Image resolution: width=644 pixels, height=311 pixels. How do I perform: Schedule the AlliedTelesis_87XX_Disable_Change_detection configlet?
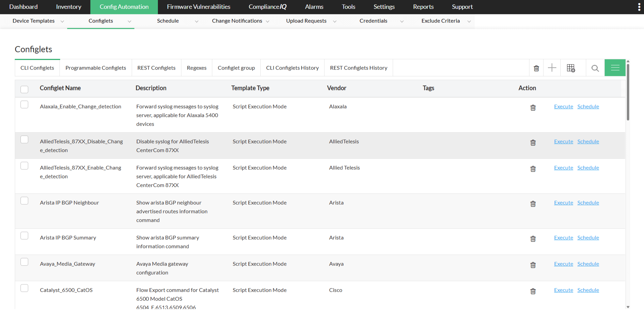(588, 141)
